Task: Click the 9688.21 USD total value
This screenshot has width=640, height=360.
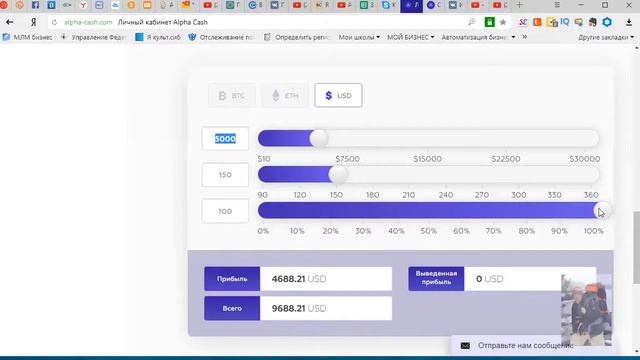Action: 299,308
